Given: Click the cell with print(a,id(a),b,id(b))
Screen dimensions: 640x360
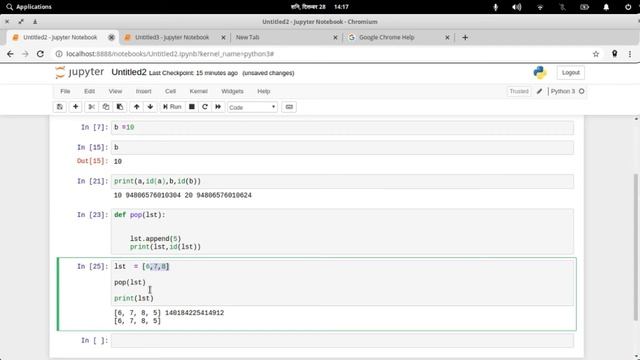Looking at the screenshot, I should pos(342,181).
